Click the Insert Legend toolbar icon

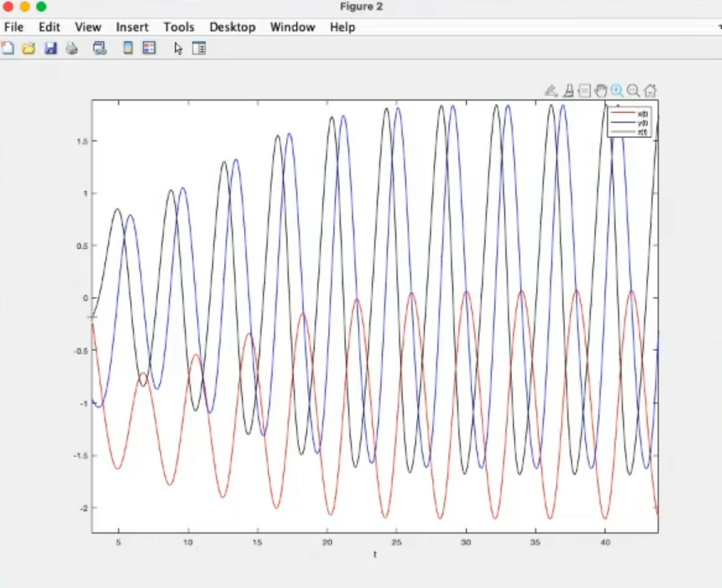point(149,49)
